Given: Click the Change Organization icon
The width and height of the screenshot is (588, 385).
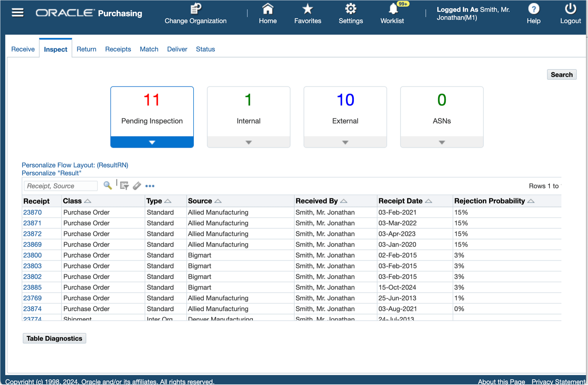Looking at the screenshot, I should [196, 9].
